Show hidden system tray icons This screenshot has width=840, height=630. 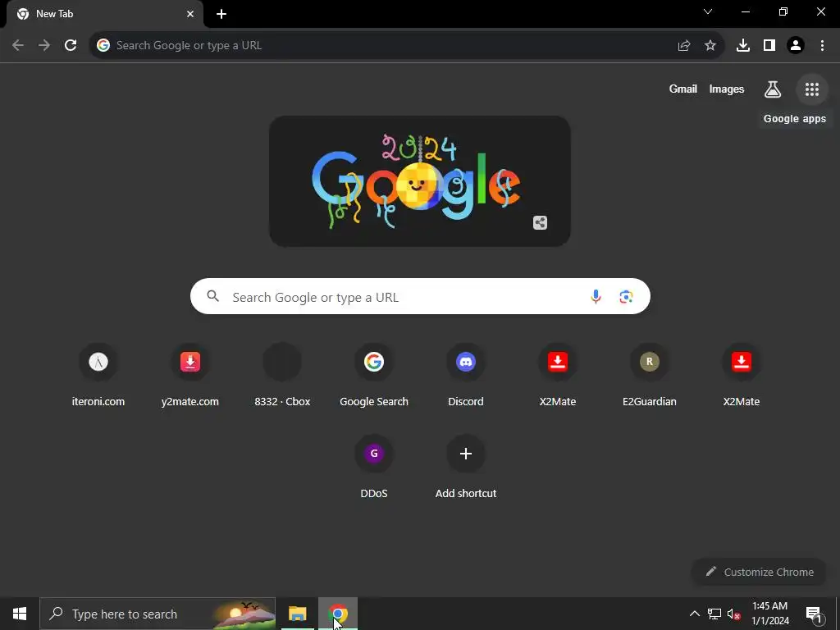coord(694,614)
